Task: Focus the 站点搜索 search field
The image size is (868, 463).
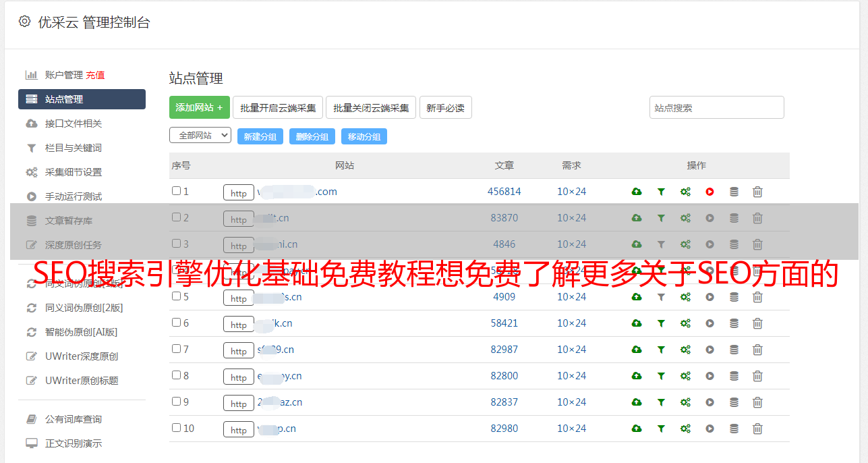Action: point(717,107)
